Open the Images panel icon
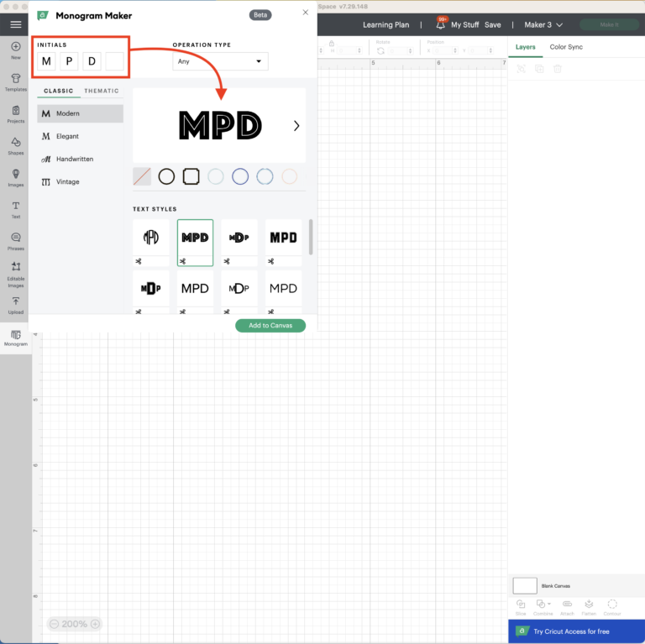 coord(16,176)
